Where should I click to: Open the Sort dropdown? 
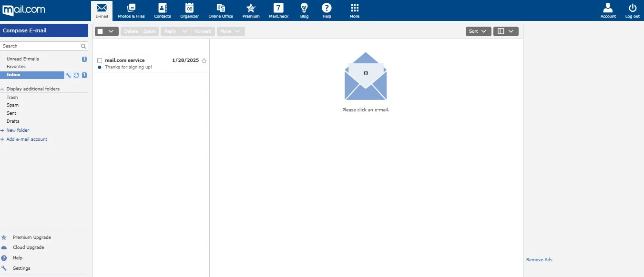[478, 31]
